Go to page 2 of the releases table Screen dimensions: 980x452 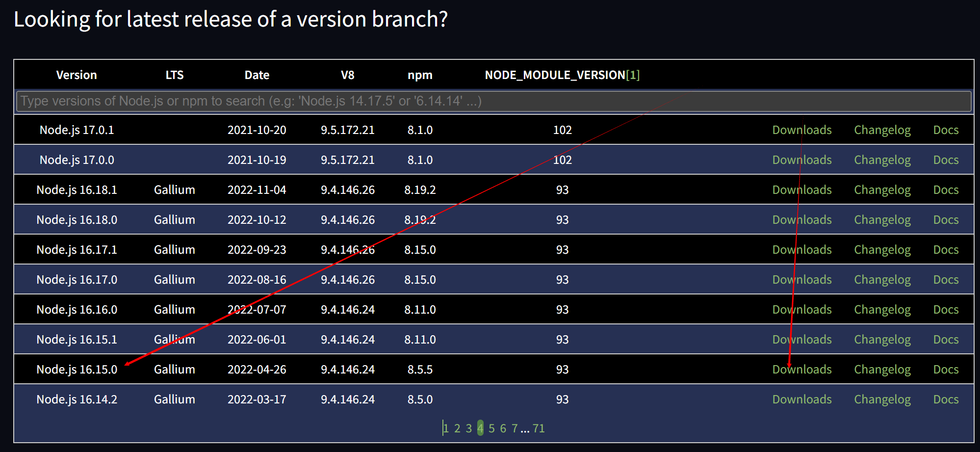(x=457, y=428)
